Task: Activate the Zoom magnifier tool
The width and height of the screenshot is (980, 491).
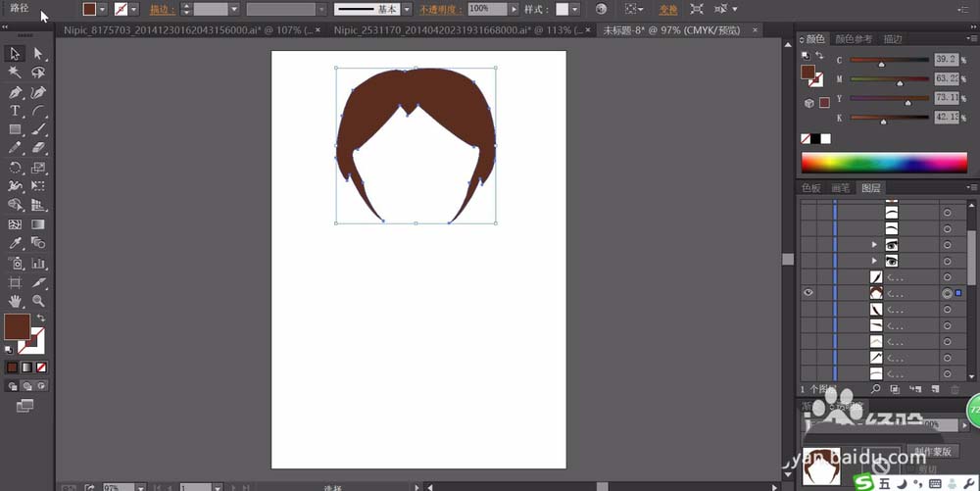Action: [x=38, y=301]
